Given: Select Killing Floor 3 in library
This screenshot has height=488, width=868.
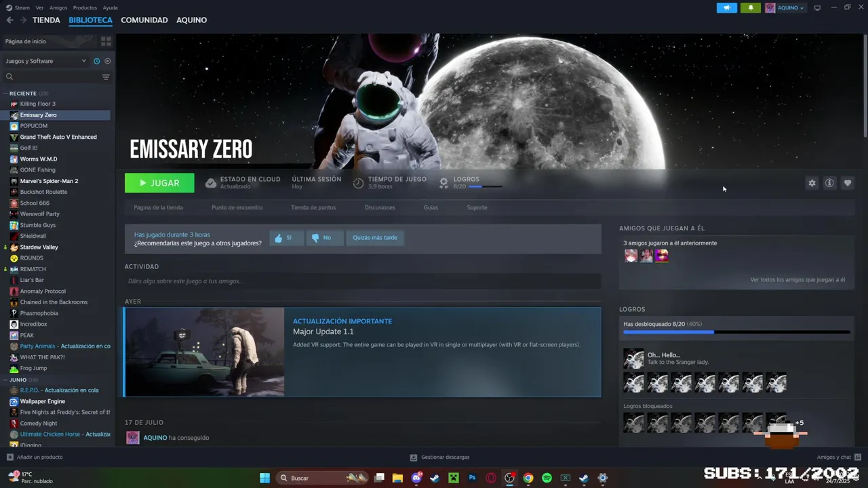Looking at the screenshot, I should point(38,104).
